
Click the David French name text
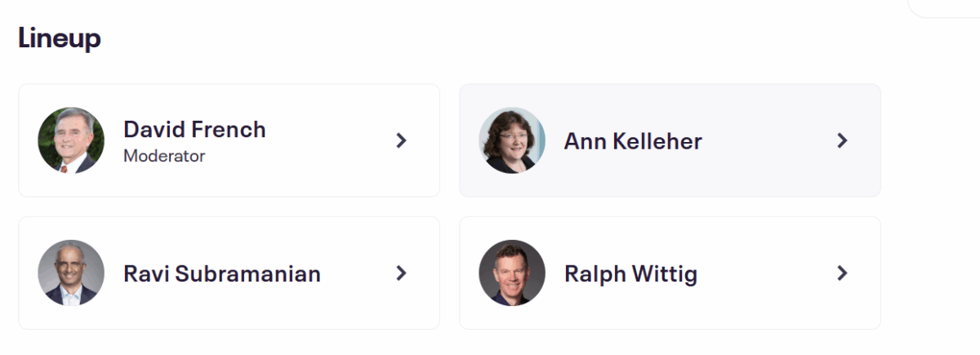[194, 129]
